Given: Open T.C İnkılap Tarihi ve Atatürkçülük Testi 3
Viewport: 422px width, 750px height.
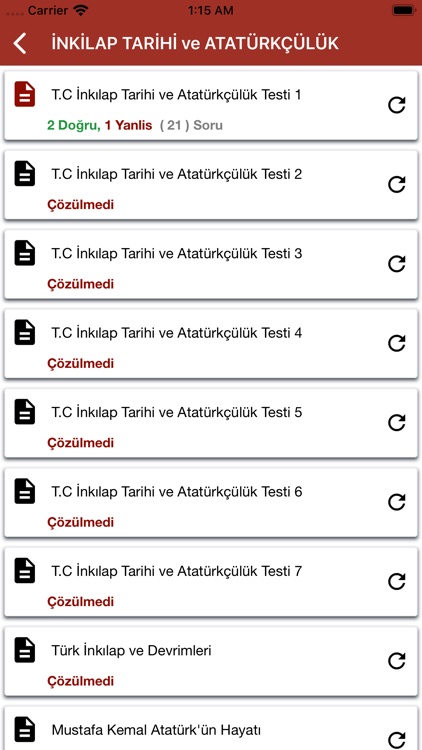Looking at the screenshot, I should [x=177, y=254].
